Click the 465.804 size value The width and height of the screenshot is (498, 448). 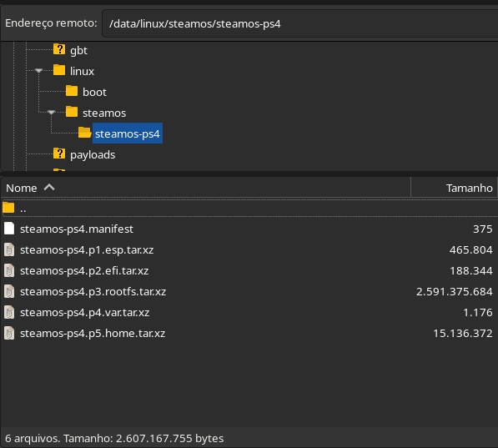click(470, 250)
